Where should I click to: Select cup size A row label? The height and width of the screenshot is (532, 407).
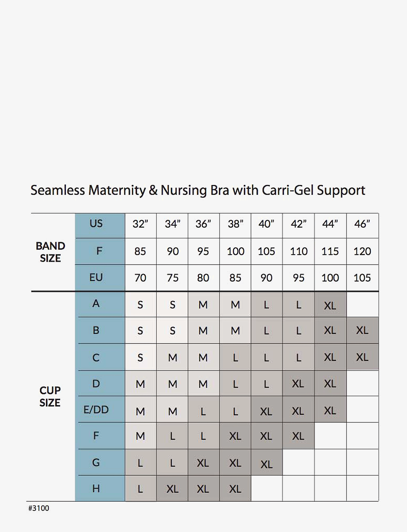100,304
